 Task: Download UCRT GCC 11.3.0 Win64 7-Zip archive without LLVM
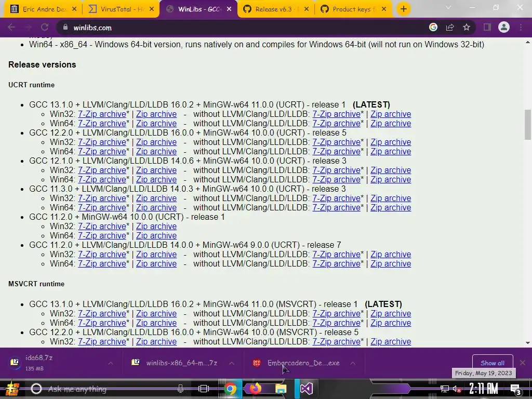pos(336,208)
